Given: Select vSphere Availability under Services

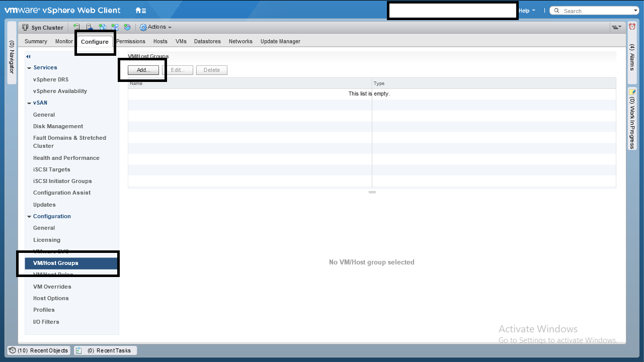Looking at the screenshot, I should pos(60,91).
